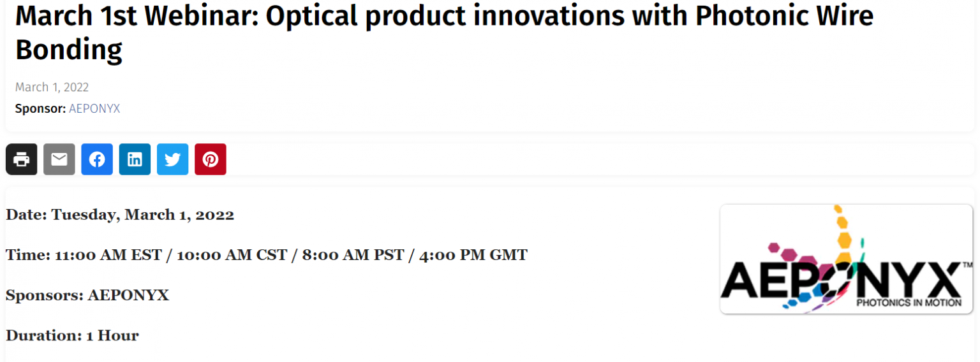Share this webinar on Facebook
Screen dimensions: 980x362
tap(97, 159)
